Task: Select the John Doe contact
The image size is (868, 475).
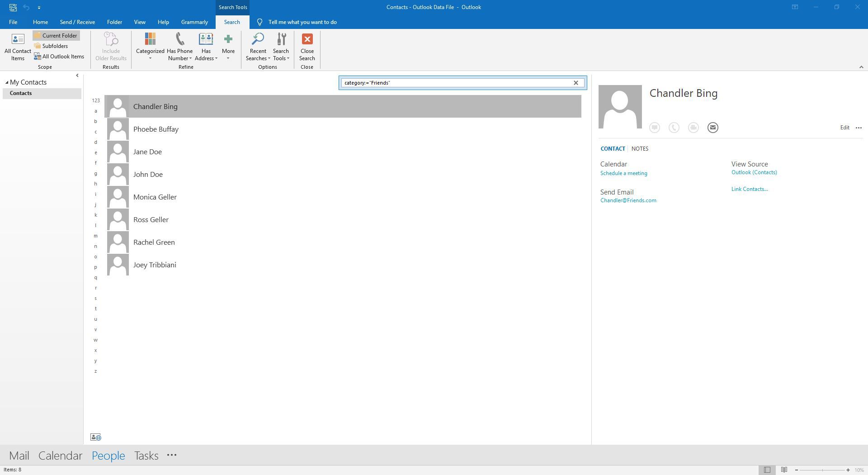Action: 344,174
